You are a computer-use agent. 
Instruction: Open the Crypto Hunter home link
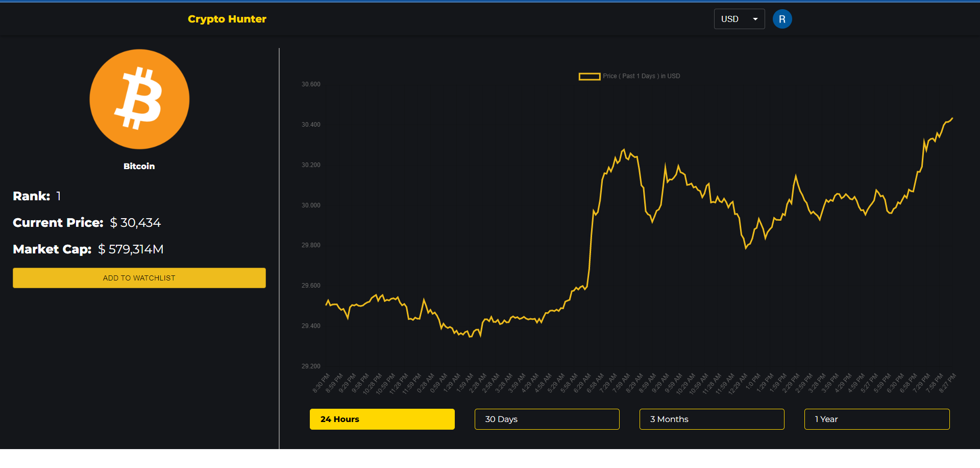coord(227,19)
